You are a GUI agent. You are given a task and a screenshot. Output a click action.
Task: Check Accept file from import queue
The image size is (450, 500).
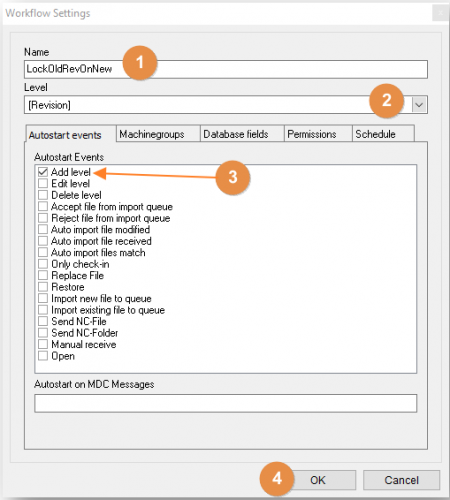[43, 206]
